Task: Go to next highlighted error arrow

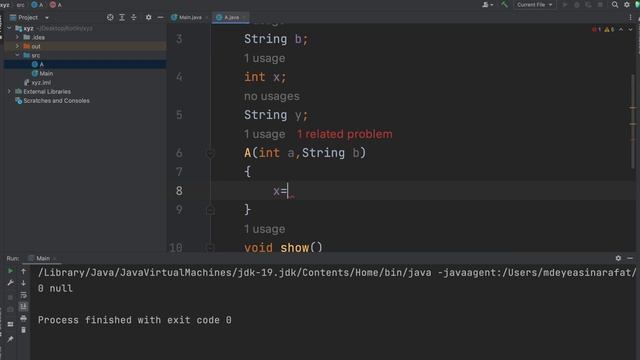Action: coord(631,29)
